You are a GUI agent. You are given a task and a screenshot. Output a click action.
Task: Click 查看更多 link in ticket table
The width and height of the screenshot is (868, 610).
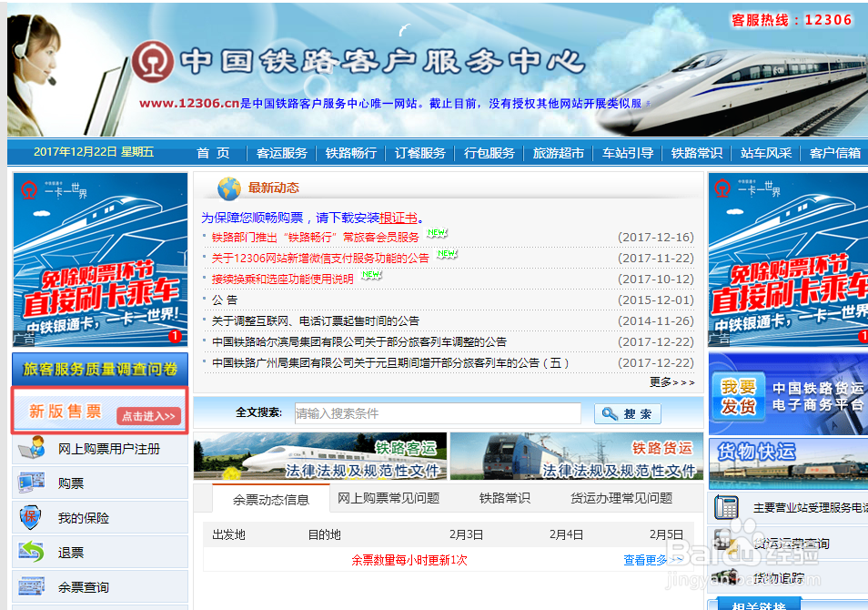[x=652, y=560]
